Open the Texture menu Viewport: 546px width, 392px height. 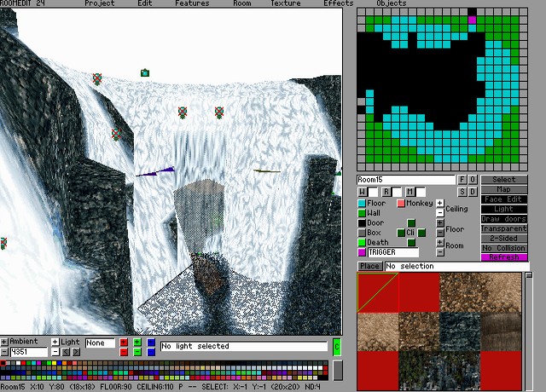tap(286, 3)
